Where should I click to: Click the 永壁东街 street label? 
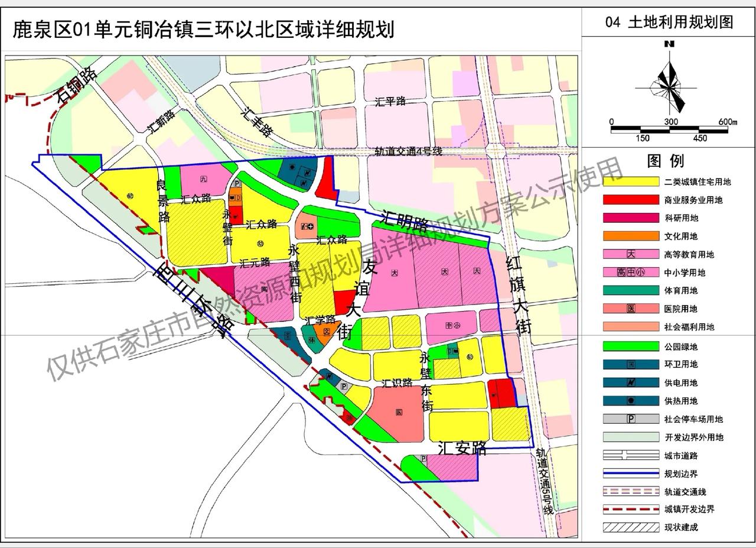pos(427,382)
